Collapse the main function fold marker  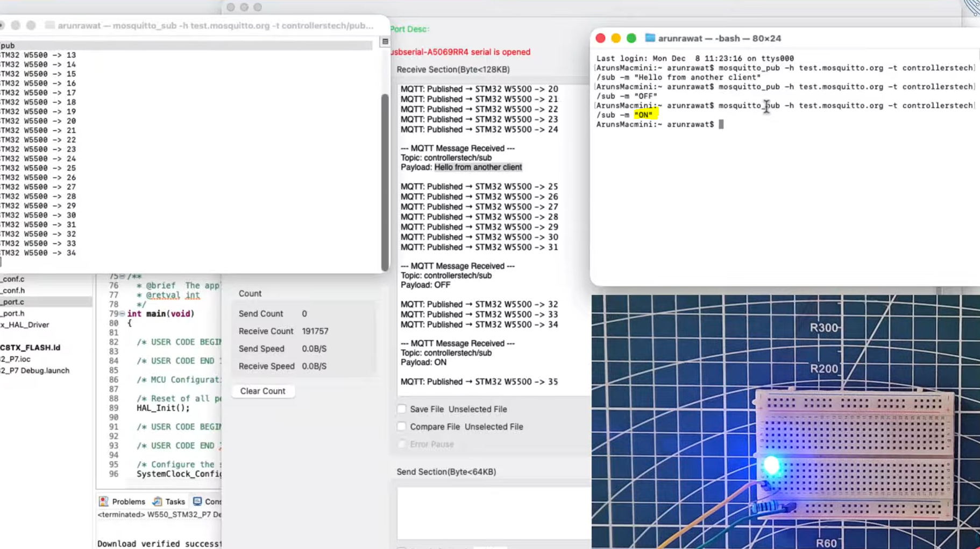tap(122, 313)
